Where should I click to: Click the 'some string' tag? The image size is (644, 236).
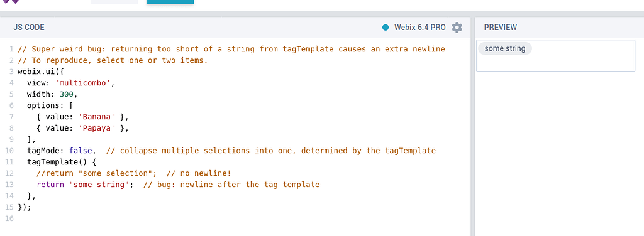505,48
